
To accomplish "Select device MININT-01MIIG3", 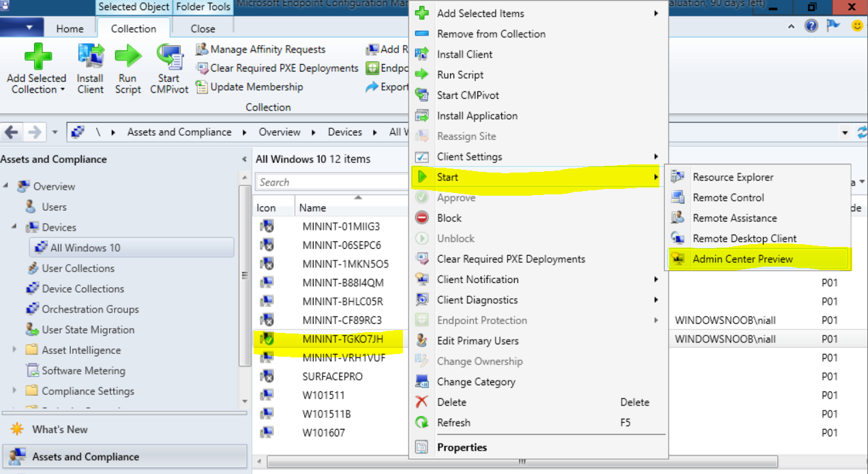I will click(341, 226).
